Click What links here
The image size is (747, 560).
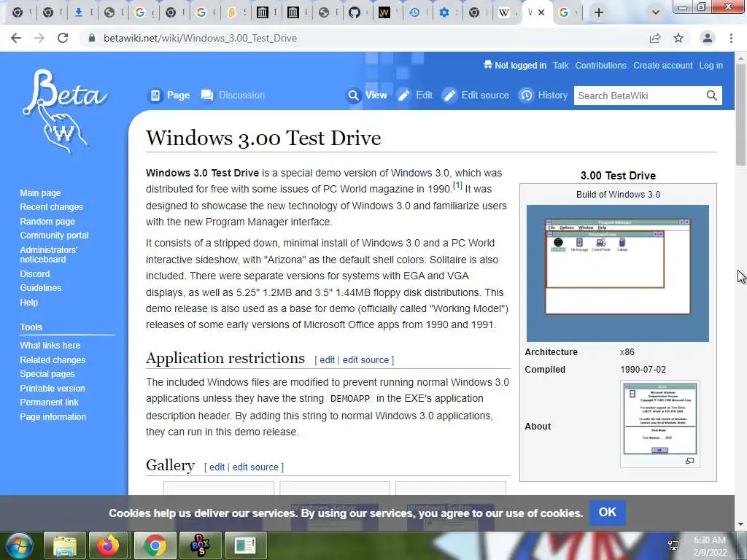tap(50, 345)
